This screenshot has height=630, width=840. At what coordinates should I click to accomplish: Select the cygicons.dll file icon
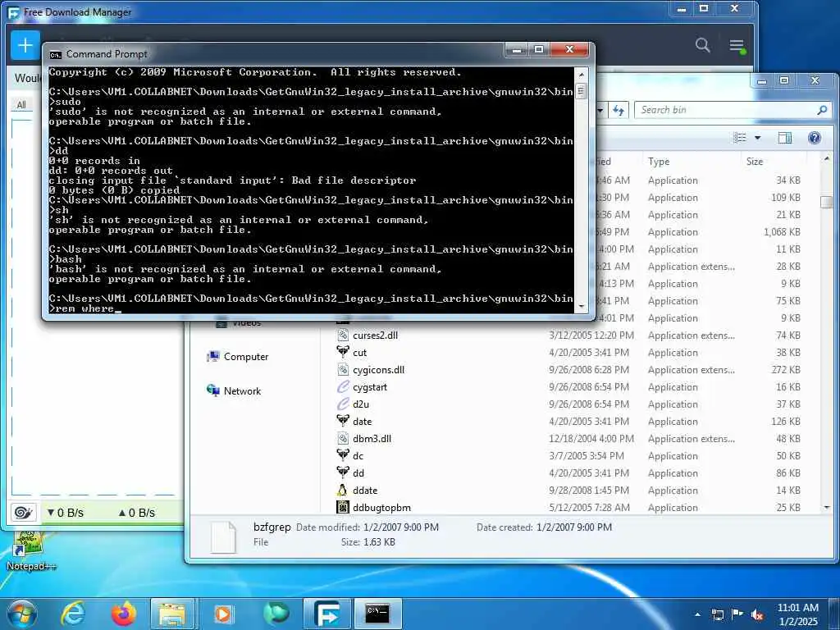(x=343, y=370)
